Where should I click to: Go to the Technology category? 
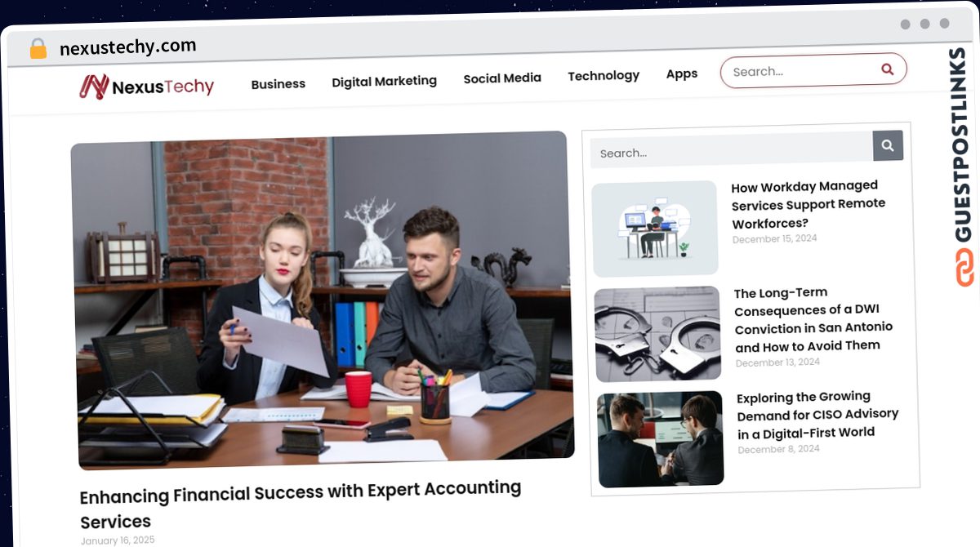pyautogui.click(x=604, y=76)
